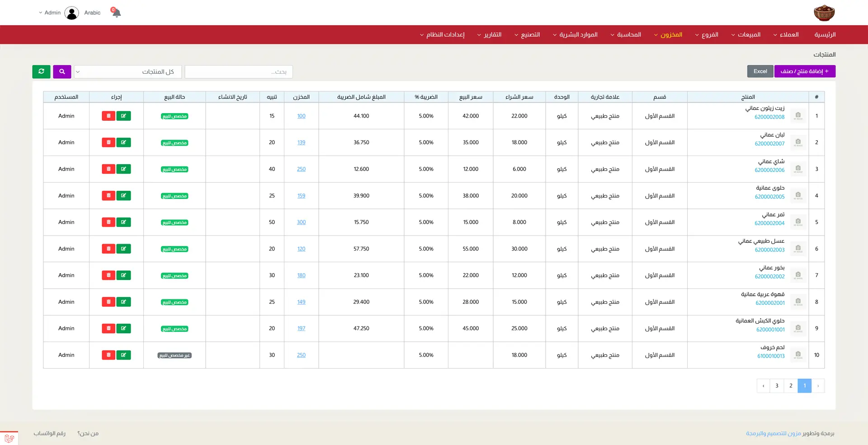Click the notification bell icon
868x445 pixels.
coord(116,13)
